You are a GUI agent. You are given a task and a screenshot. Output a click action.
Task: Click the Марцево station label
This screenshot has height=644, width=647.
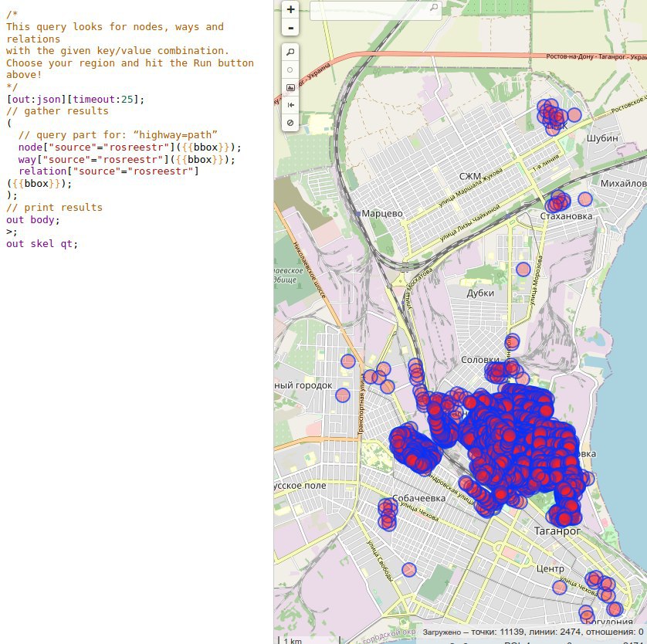pyautogui.click(x=381, y=213)
